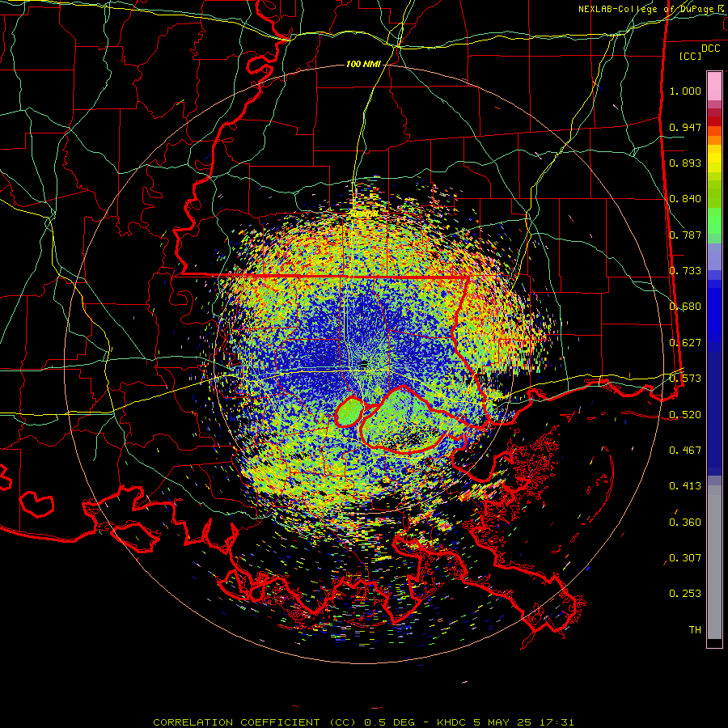728x728 pixels.
Task: Click the DCC label above the color scale
Action: click(x=710, y=49)
